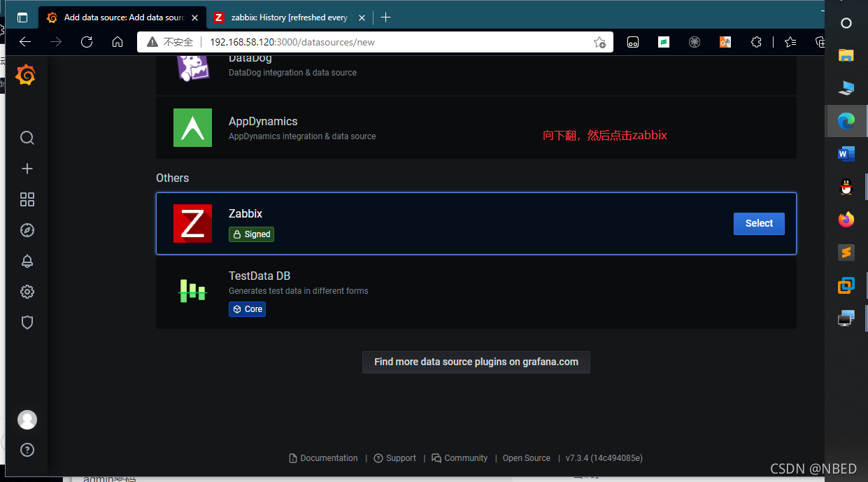Click 'Generates test data in different forms' text

tap(299, 291)
